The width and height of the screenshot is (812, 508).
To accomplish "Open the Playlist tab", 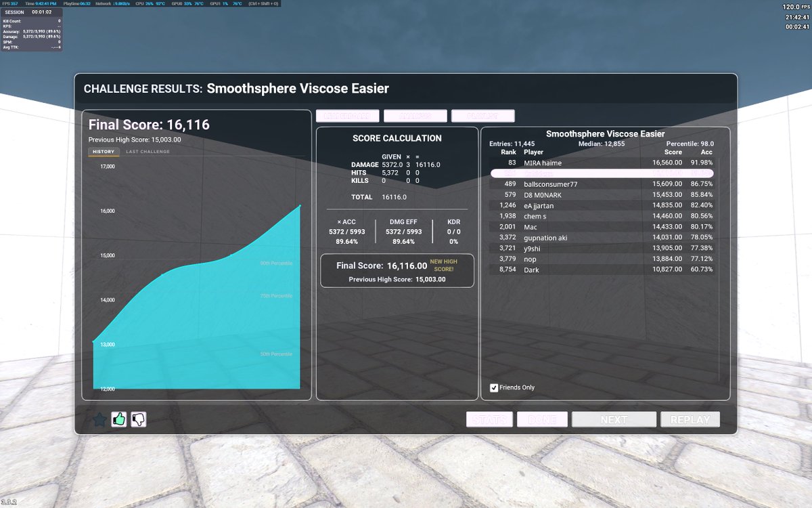I will coord(483,116).
